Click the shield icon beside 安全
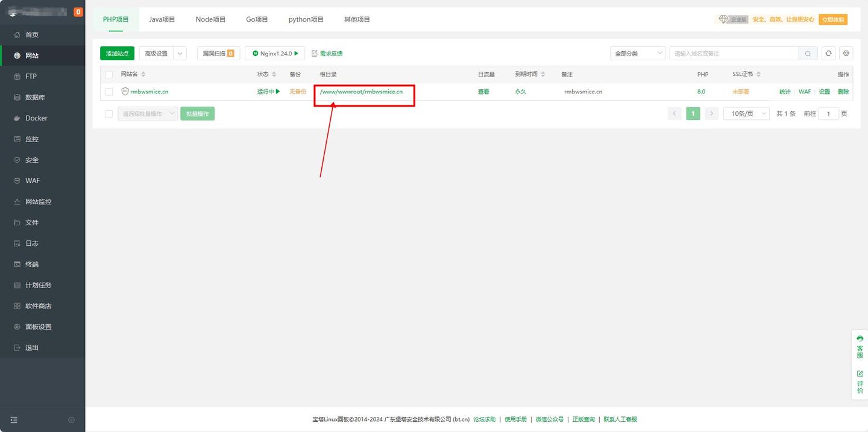The width and height of the screenshot is (868, 432). 17,160
